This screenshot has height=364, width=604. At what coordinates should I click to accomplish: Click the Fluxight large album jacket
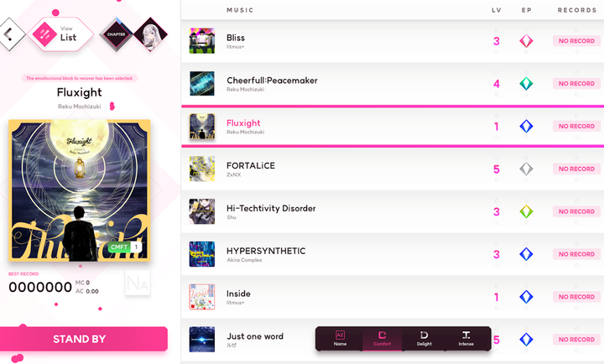[80, 190]
